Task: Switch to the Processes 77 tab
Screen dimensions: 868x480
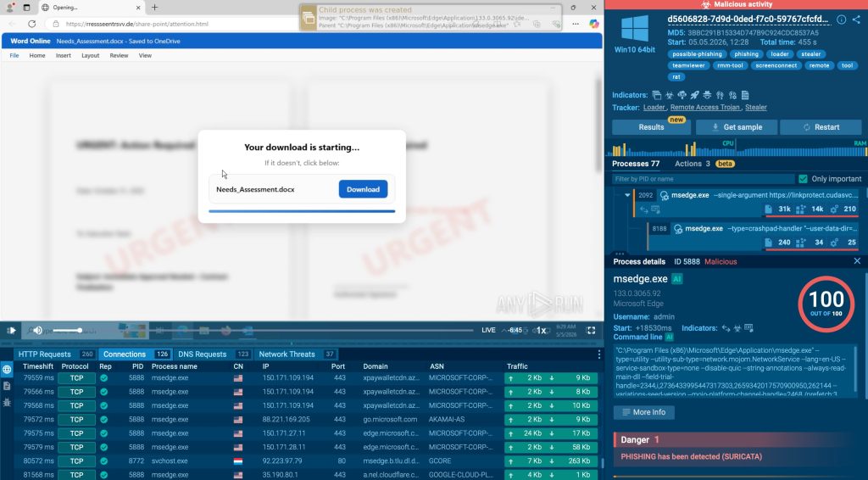Action: 636,164
